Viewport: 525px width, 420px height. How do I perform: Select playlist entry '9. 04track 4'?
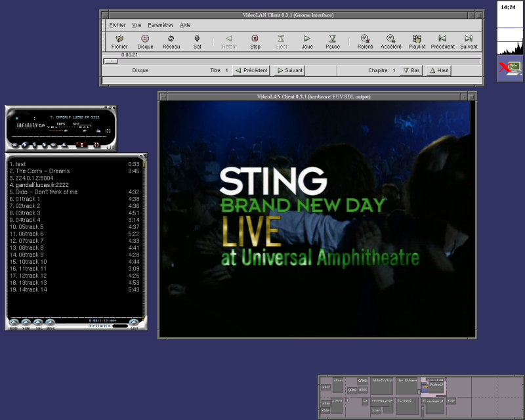pos(74,220)
